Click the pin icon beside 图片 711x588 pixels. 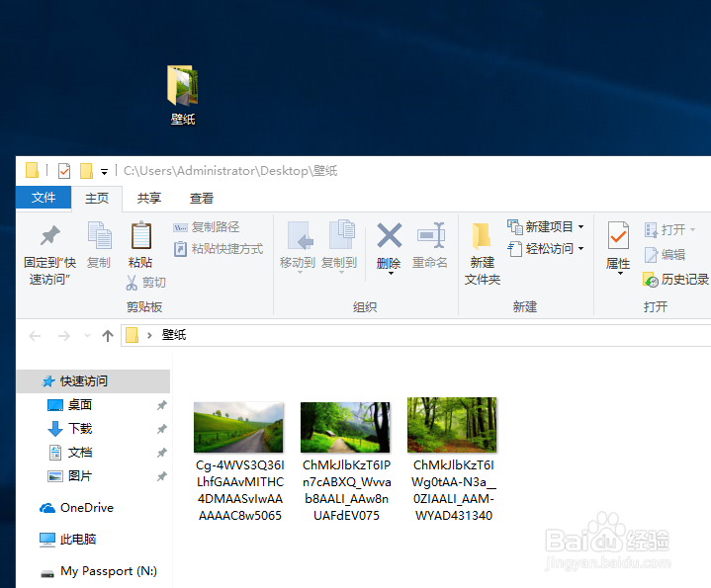162,476
